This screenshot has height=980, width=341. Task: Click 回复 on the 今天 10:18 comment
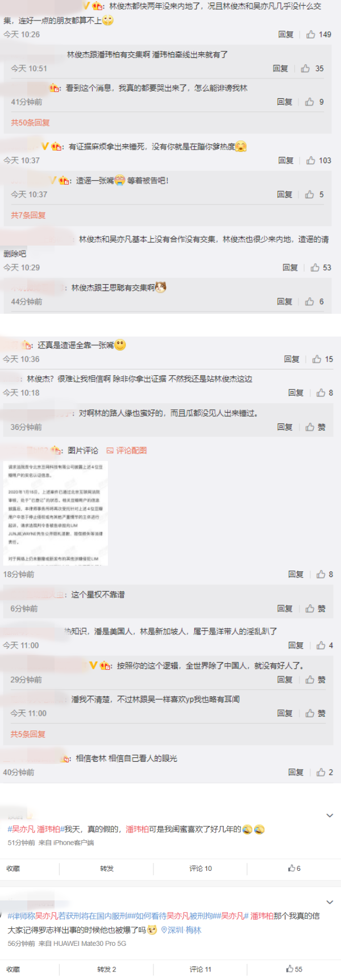click(296, 393)
